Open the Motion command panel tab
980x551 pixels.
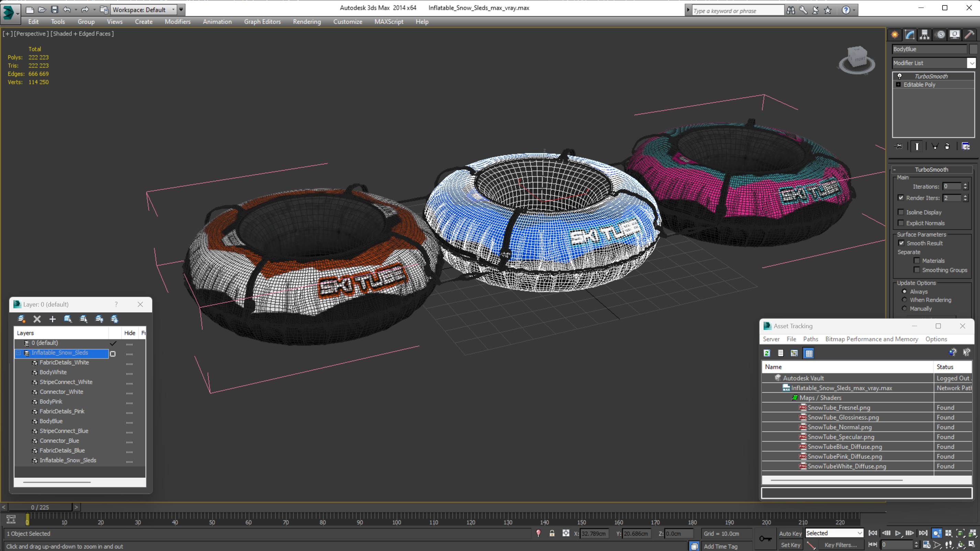tap(940, 35)
